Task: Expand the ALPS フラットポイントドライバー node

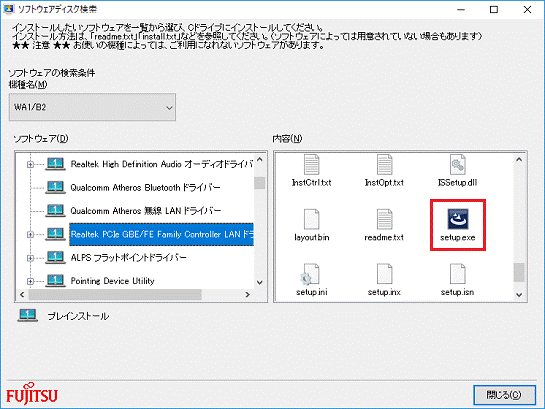Action: [30, 258]
